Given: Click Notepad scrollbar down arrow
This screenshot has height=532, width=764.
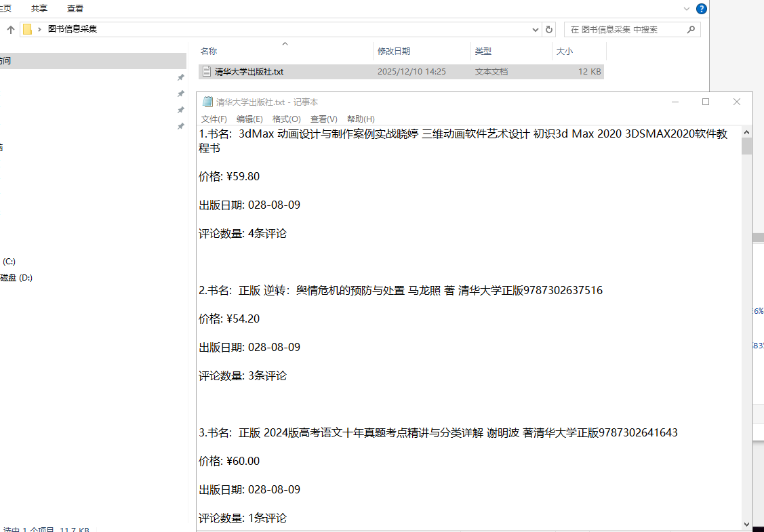Looking at the screenshot, I should (x=746, y=524).
